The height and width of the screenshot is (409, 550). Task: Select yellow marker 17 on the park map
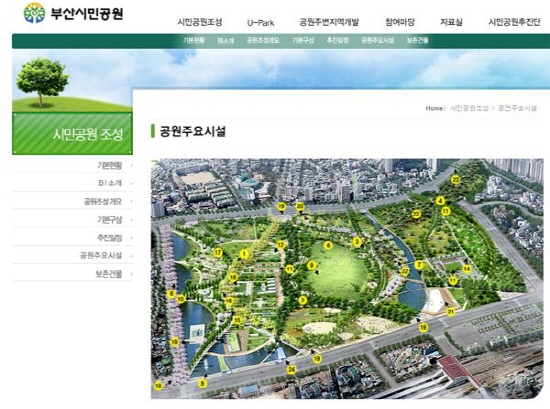(218, 253)
